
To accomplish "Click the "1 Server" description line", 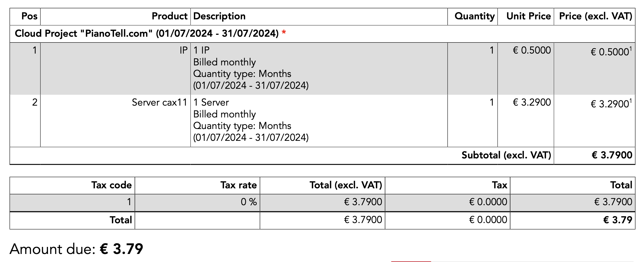I will click(211, 103).
